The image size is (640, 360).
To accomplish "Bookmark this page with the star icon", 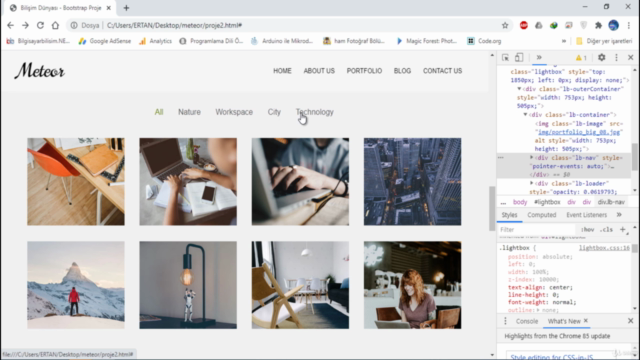I will pos(505,25).
